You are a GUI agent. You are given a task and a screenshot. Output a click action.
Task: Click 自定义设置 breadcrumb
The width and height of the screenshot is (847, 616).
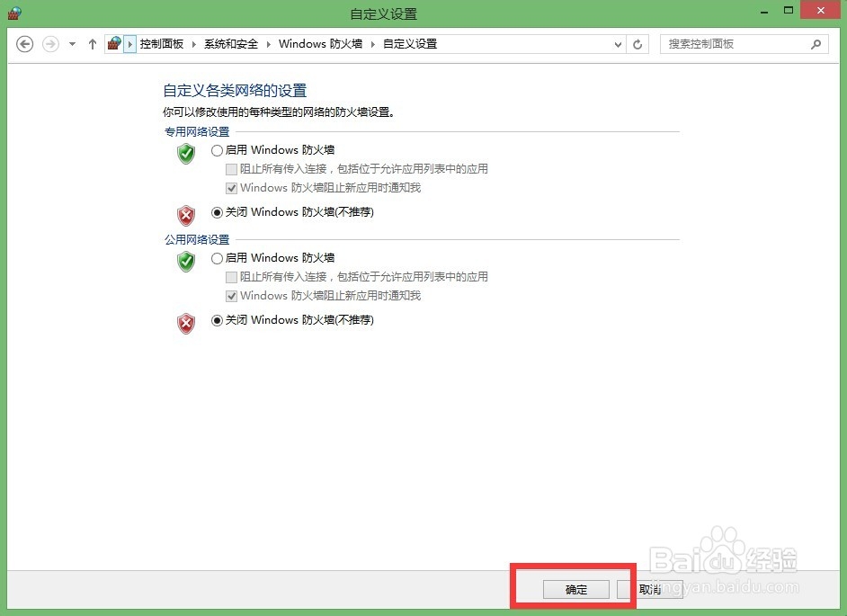click(x=410, y=44)
